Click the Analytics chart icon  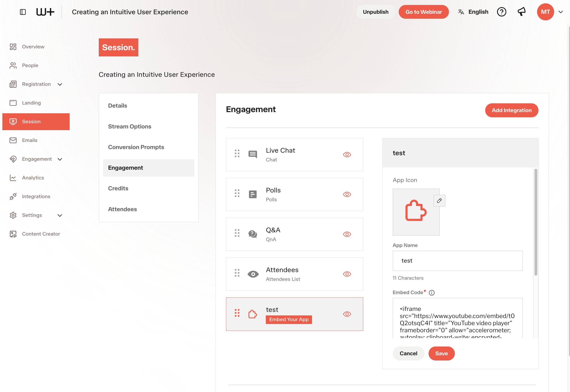13,178
